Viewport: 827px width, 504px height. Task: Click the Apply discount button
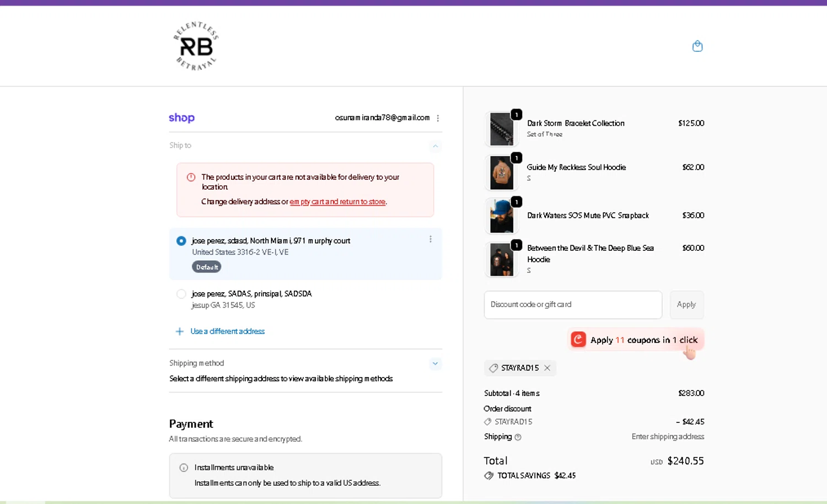(x=686, y=304)
